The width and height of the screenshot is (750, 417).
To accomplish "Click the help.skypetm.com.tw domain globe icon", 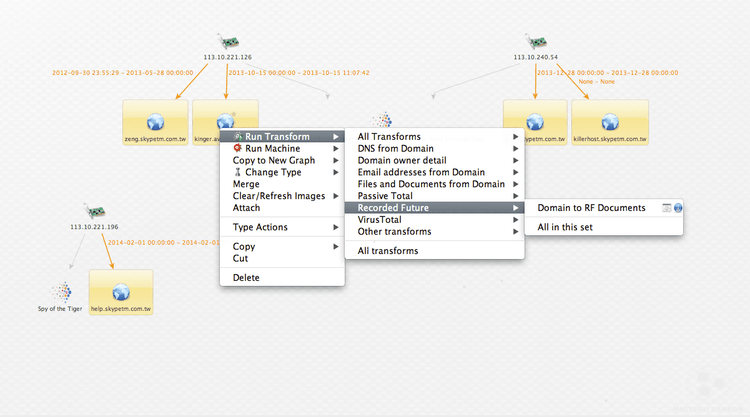I will pos(121,292).
